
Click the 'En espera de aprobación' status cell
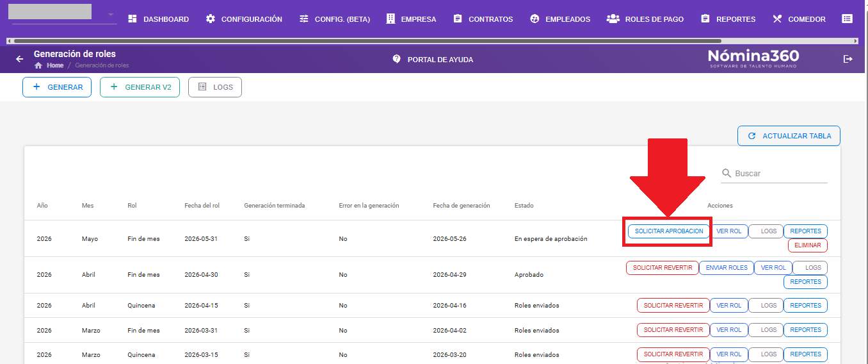pos(551,238)
